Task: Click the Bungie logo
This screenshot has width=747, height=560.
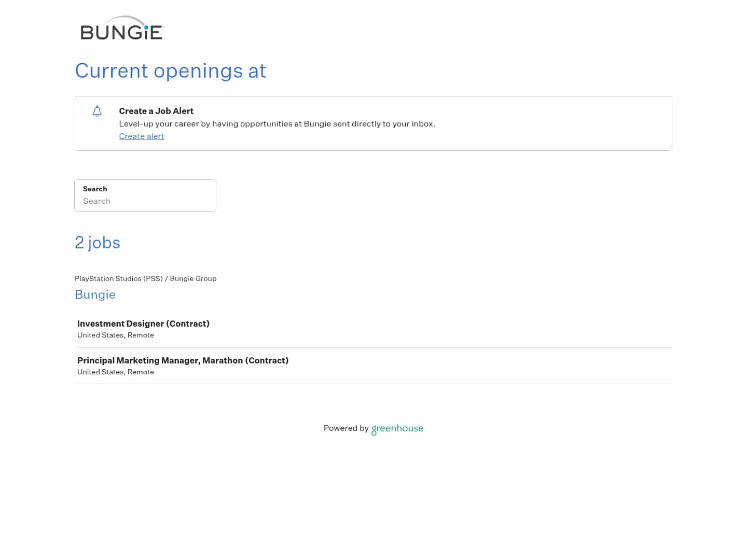Action: click(x=122, y=28)
